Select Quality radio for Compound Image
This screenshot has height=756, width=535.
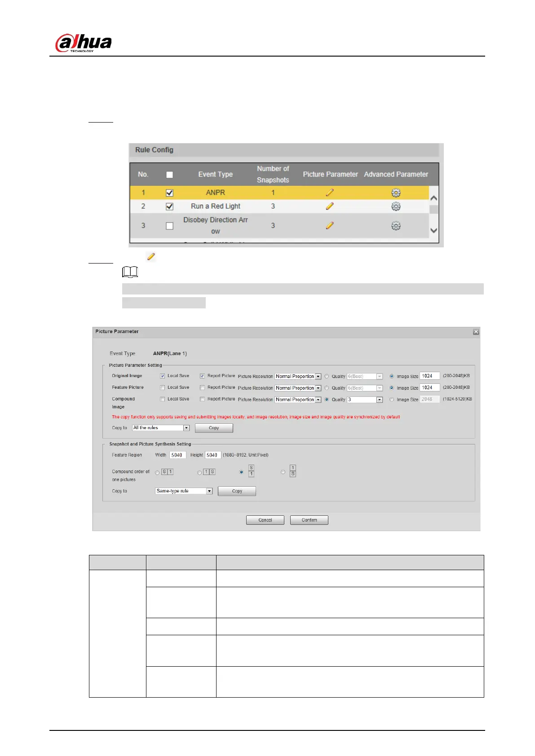coord(327,400)
